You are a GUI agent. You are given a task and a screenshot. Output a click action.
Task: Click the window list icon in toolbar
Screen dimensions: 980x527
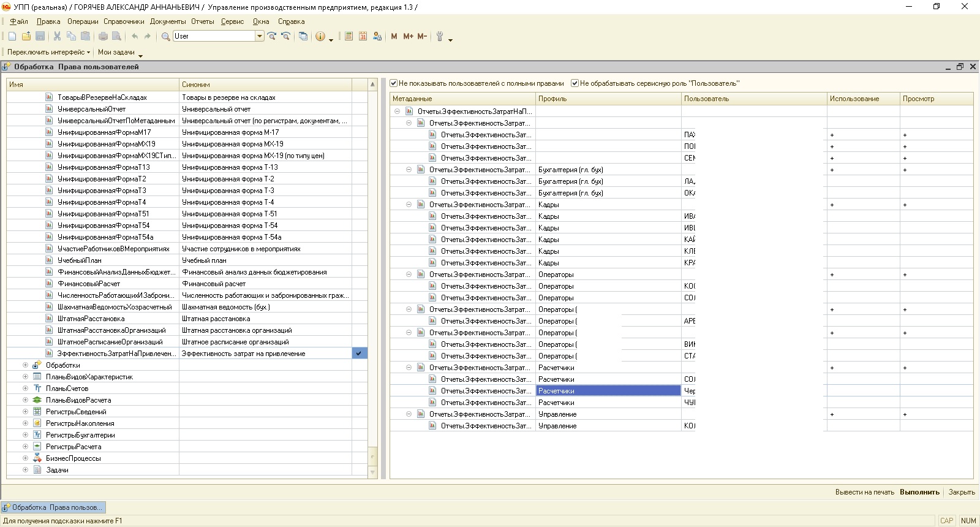(x=303, y=36)
